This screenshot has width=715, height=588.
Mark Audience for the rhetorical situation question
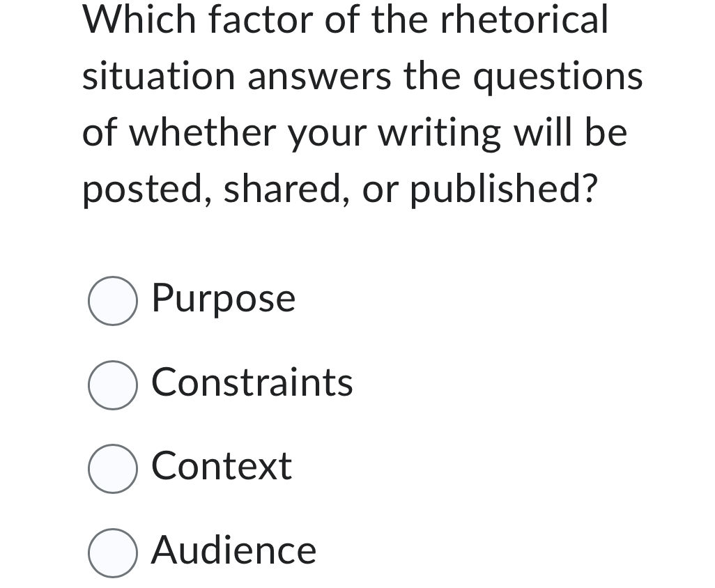coord(114,553)
